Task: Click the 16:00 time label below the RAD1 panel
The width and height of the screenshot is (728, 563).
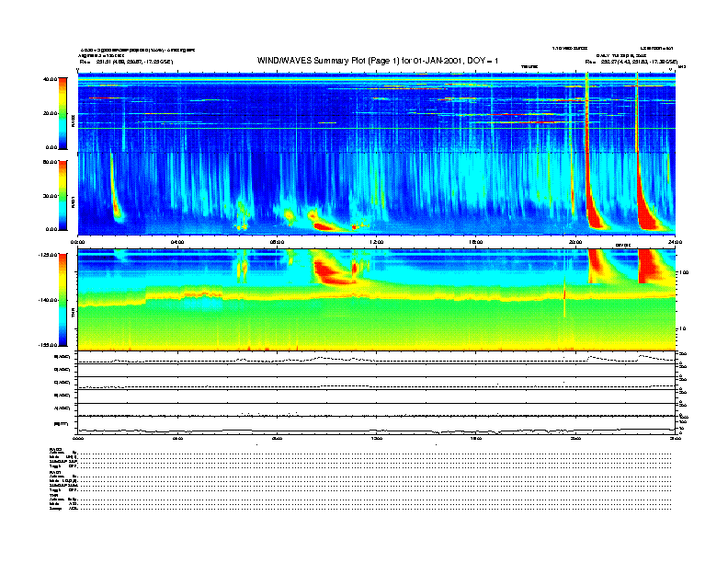Action: [476, 242]
